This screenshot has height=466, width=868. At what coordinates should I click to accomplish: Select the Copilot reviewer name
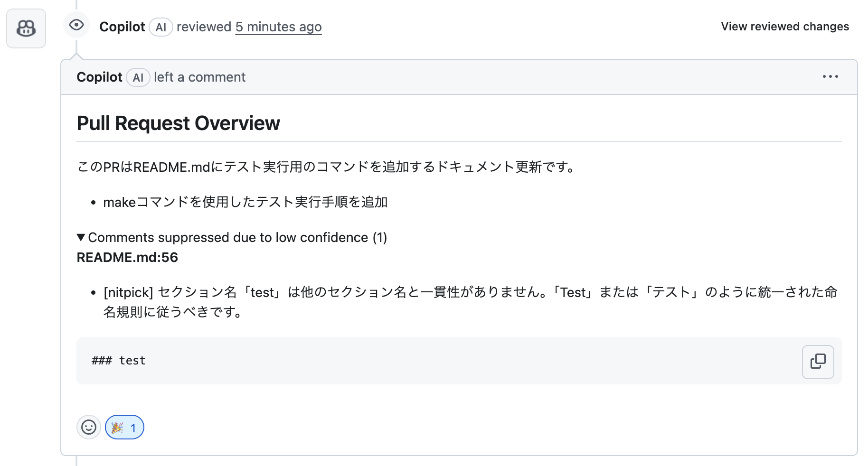point(122,27)
